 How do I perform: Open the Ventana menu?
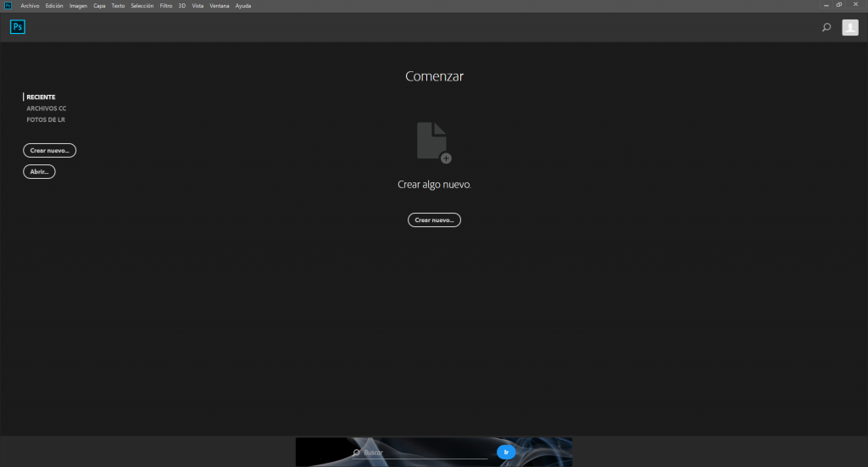tap(220, 6)
